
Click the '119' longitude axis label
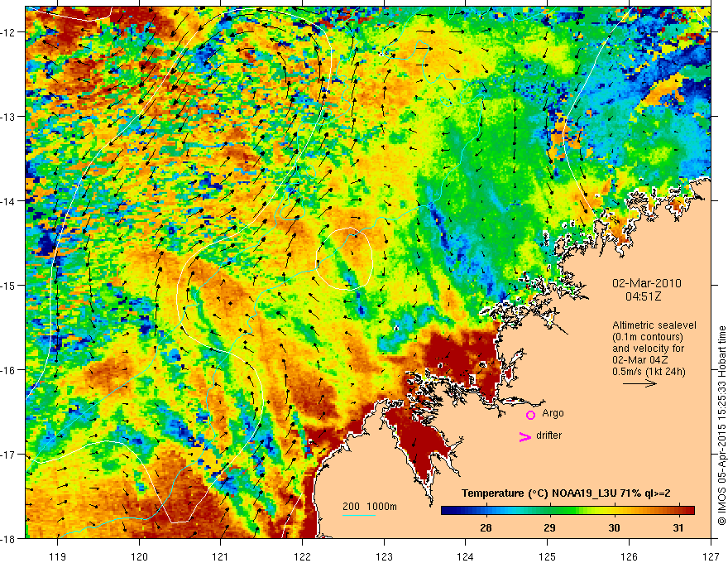58,556
